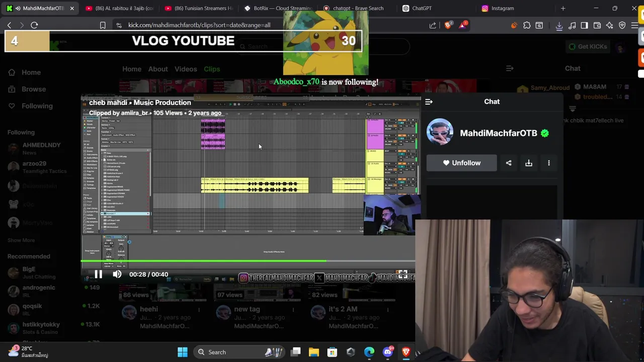This screenshot has width=644, height=362.
Task: Switch to Tunisian Streamers YouTube tab
Action: point(198,8)
